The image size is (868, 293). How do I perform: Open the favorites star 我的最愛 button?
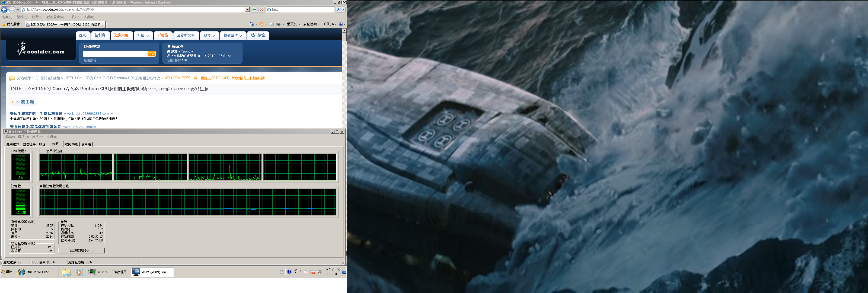point(11,24)
